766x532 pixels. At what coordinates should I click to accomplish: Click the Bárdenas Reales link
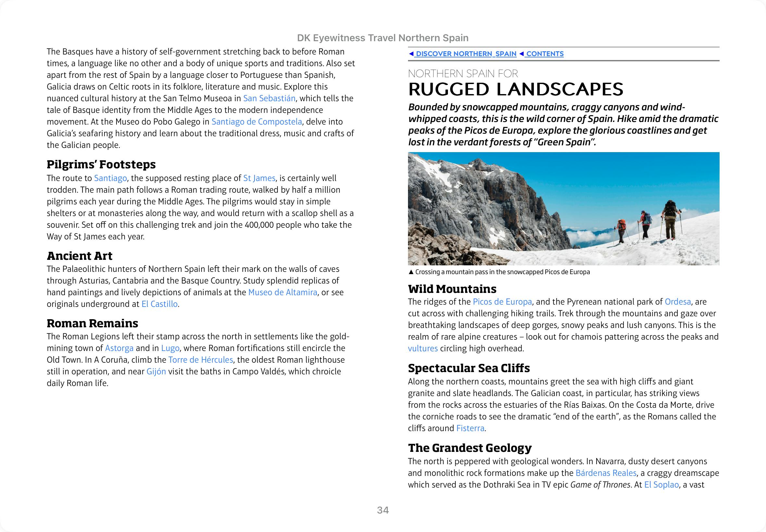[x=606, y=473]
